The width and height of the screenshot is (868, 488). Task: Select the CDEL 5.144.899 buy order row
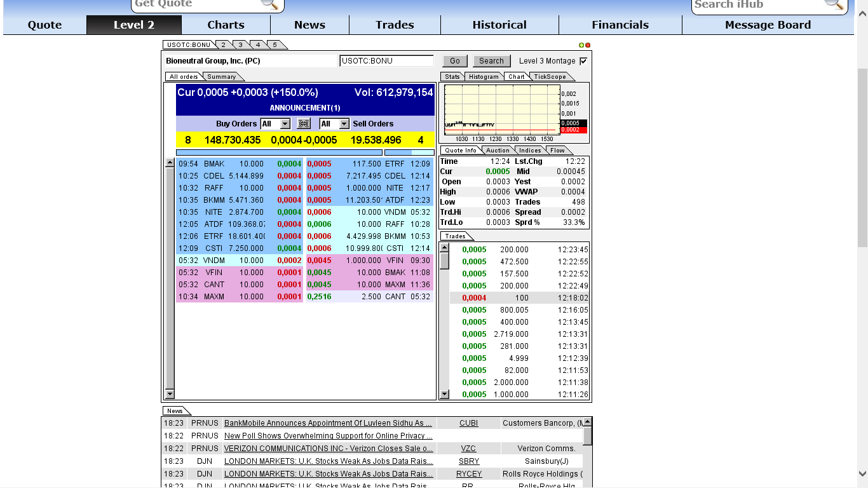point(240,176)
